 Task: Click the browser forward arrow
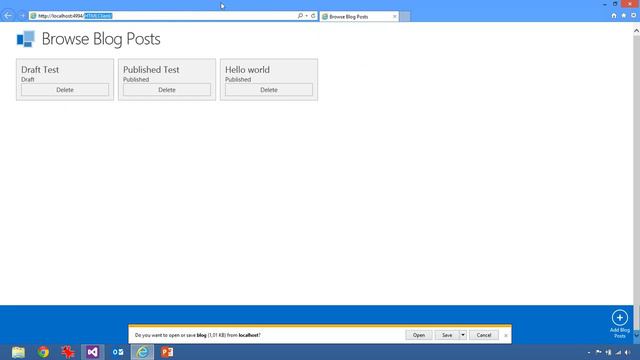pos(22,16)
